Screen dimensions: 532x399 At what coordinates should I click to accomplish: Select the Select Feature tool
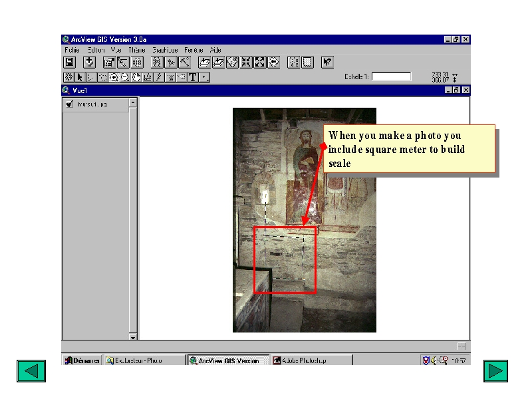pos(102,77)
